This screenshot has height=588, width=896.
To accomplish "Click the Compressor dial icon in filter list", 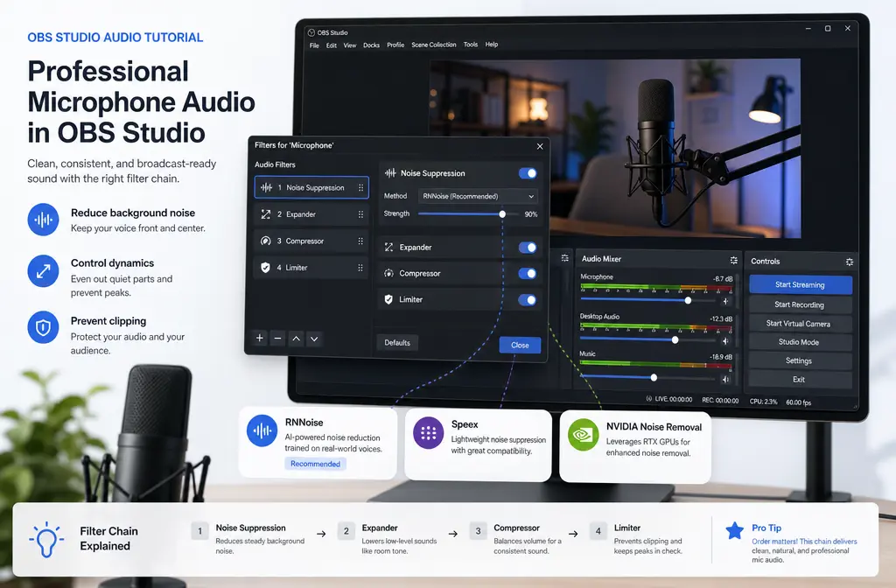I will [x=266, y=241].
